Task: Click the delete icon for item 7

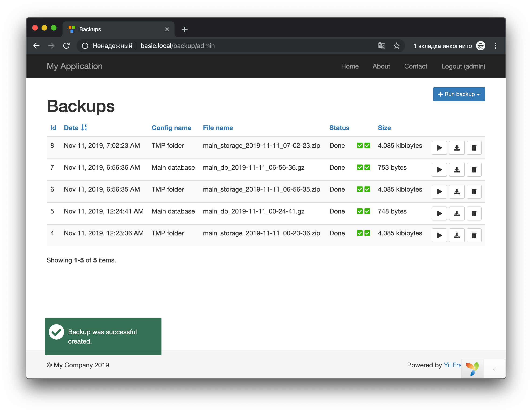Action: click(474, 169)
